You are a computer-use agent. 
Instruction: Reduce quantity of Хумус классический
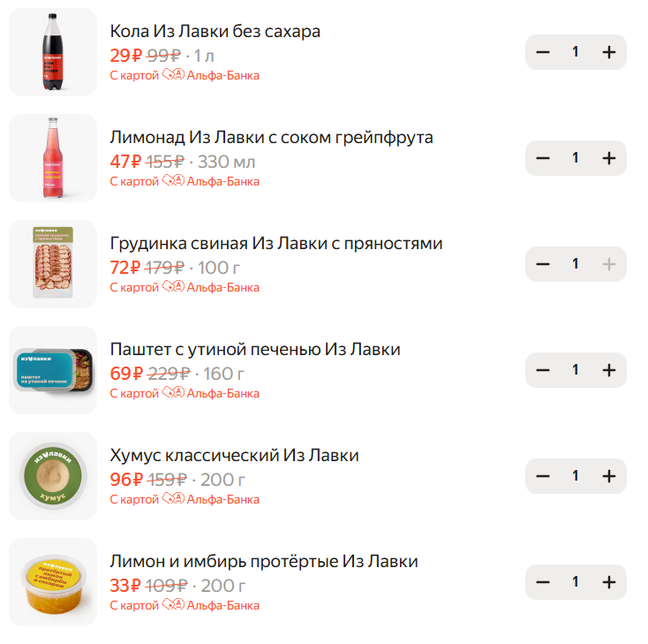(x=543, y=476)
